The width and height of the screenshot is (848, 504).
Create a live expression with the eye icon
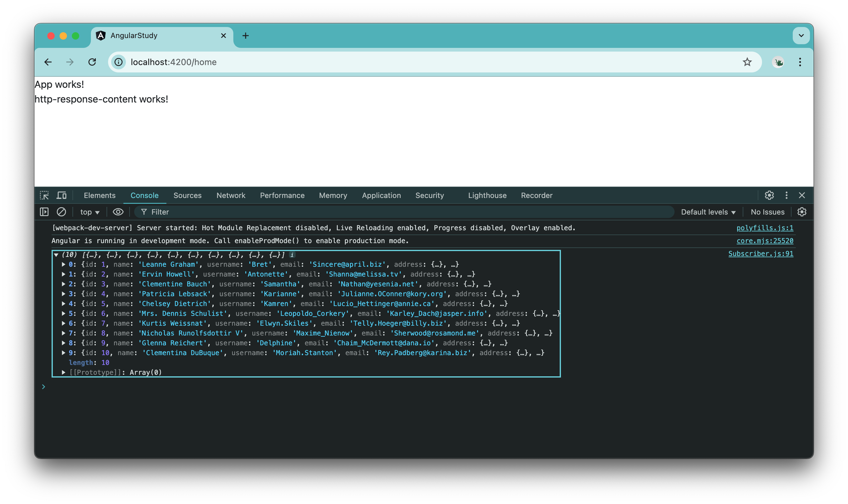118,211
